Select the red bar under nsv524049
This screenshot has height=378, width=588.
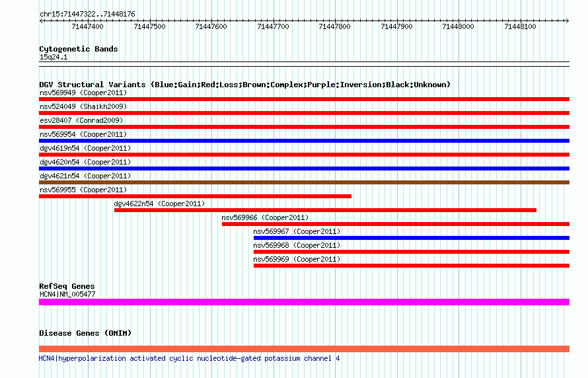(304, 113)
